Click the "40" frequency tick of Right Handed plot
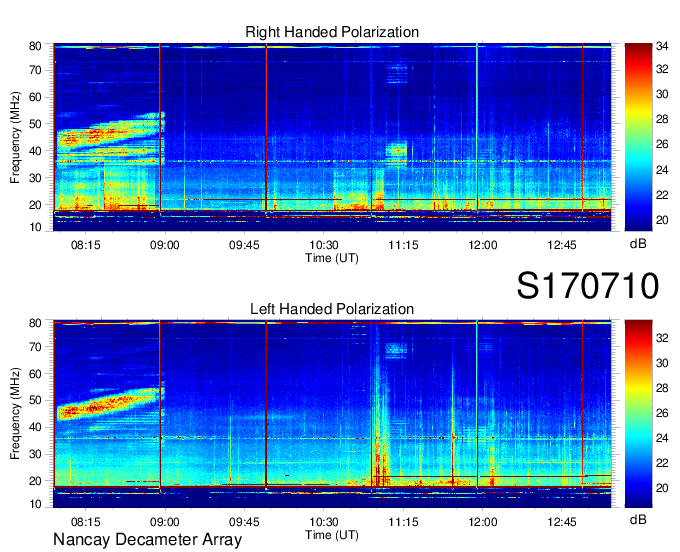The image size is (680, 552). pos(35,151)
